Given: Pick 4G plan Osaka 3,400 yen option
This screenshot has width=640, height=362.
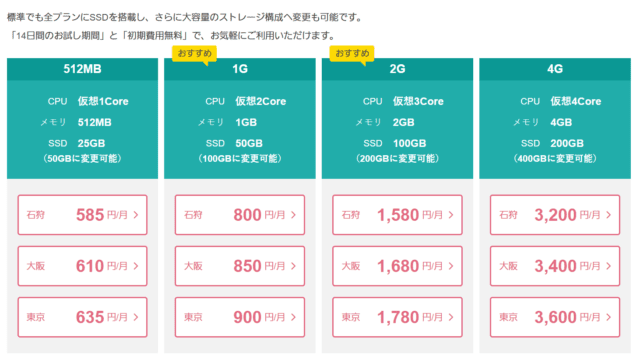Looking at the screenshot, I should 555,266.
